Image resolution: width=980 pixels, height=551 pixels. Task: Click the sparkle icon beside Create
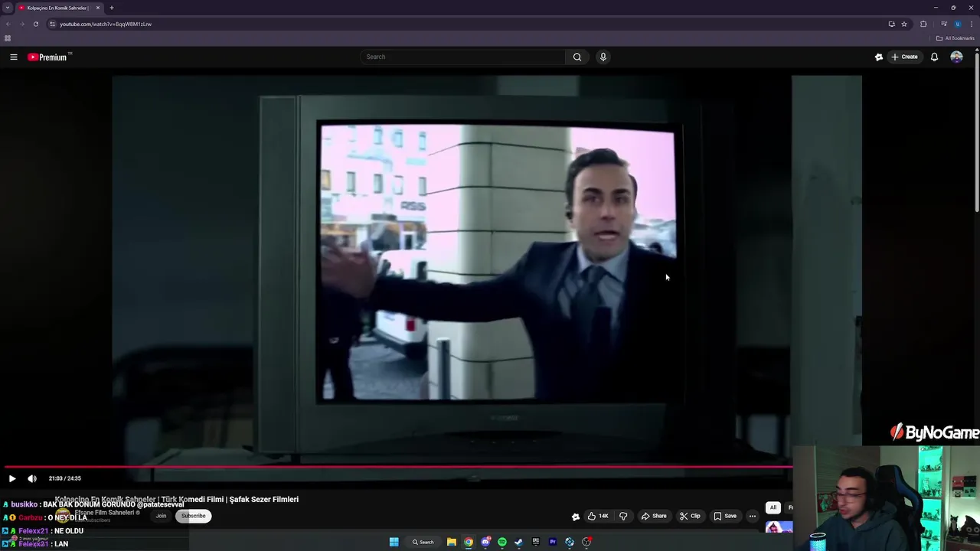pyautogui.click(x=879, y=57)
